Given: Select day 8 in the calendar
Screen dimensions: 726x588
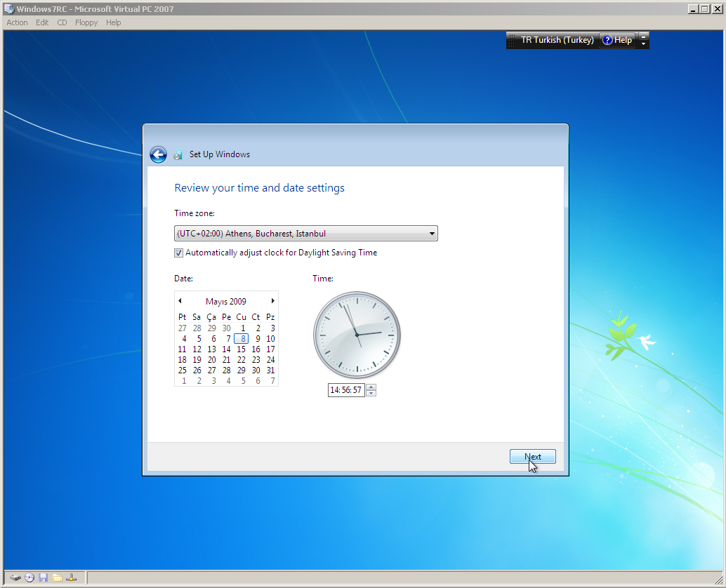Looking at the screenshot, I should click(242, 339).
